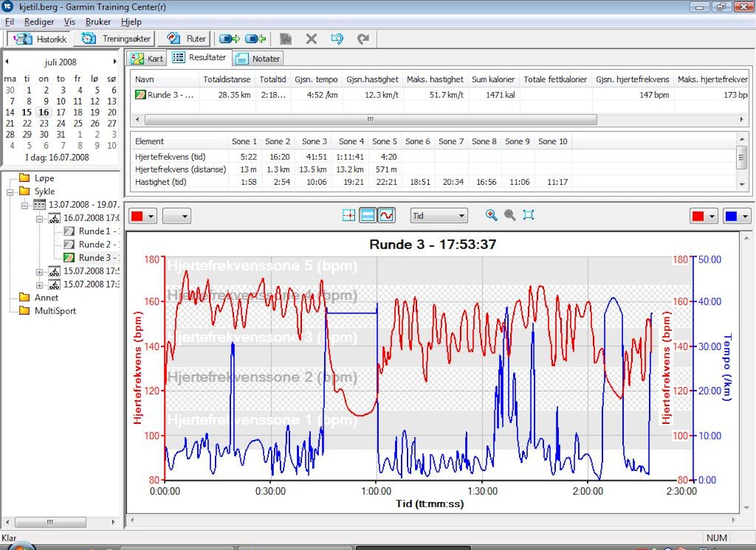
Task: Go to next month in calendar
Action: click(x=115, y=61)
